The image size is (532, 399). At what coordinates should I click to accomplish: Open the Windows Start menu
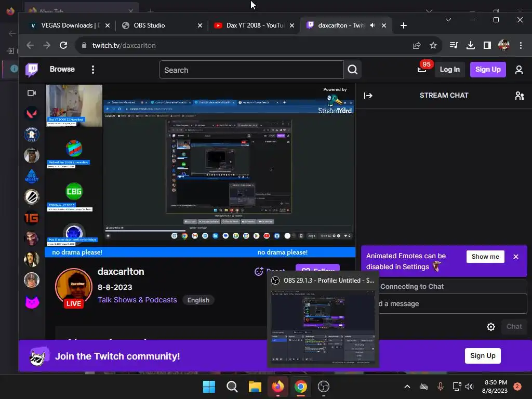coord(209,386)
